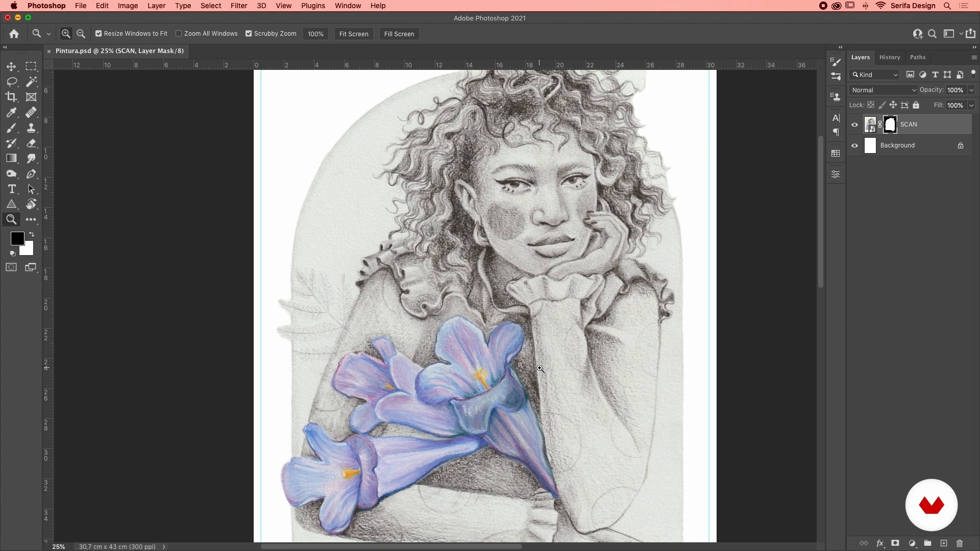Open the Opacity slider dropdown arrow
980x551 pixels.
click(x=971, y=90)
